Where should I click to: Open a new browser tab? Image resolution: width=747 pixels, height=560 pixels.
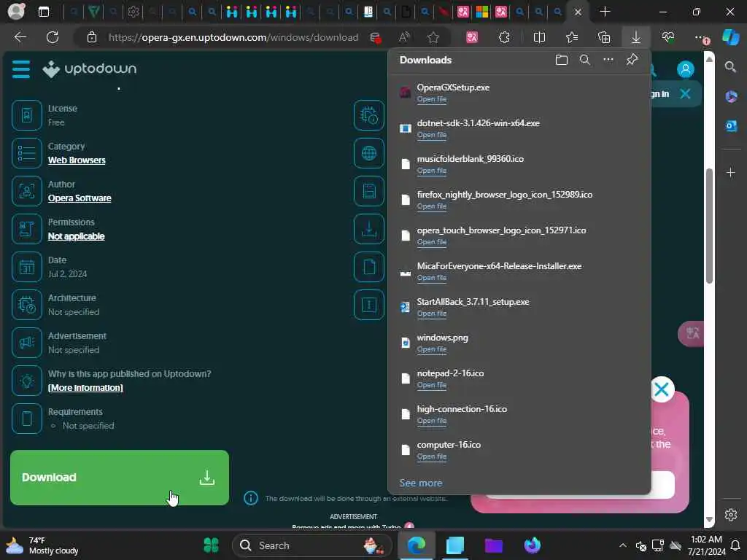pos(605,12)
